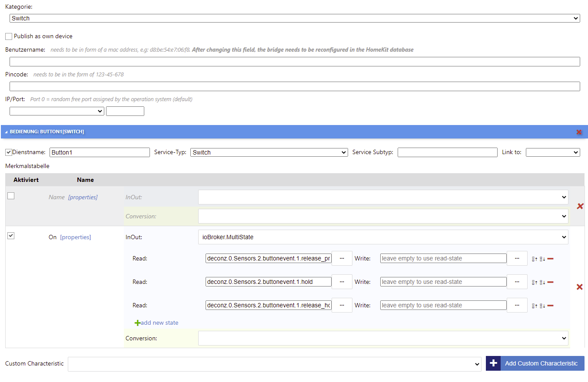
Task: Move the release_press read state down
Action: (x=542, y=259)
